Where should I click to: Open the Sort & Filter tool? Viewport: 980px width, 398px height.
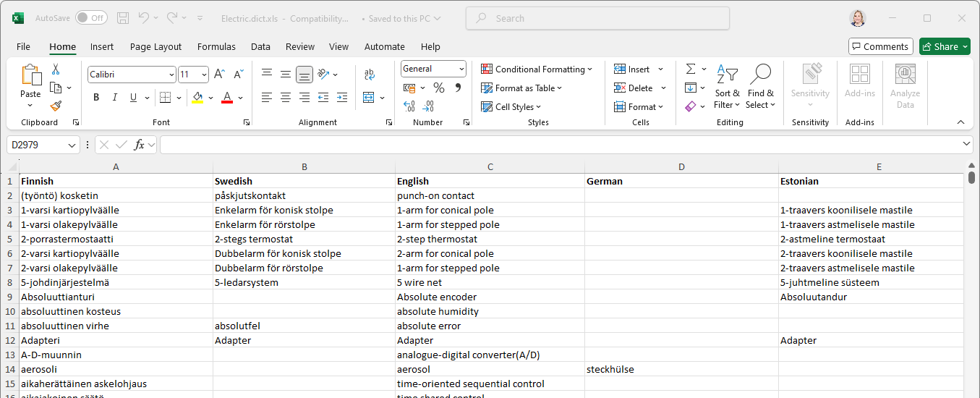point(727,87)
